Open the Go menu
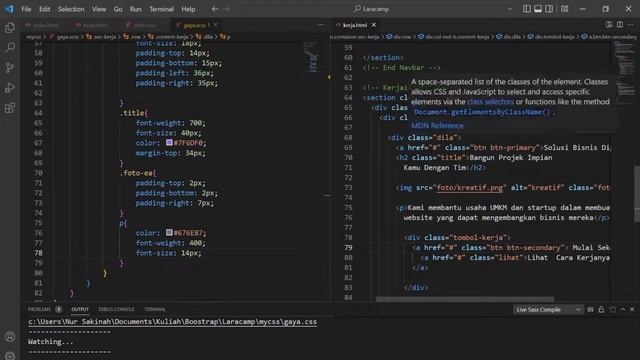This screenshot has height=360, width=640. (x=118, y=9)
